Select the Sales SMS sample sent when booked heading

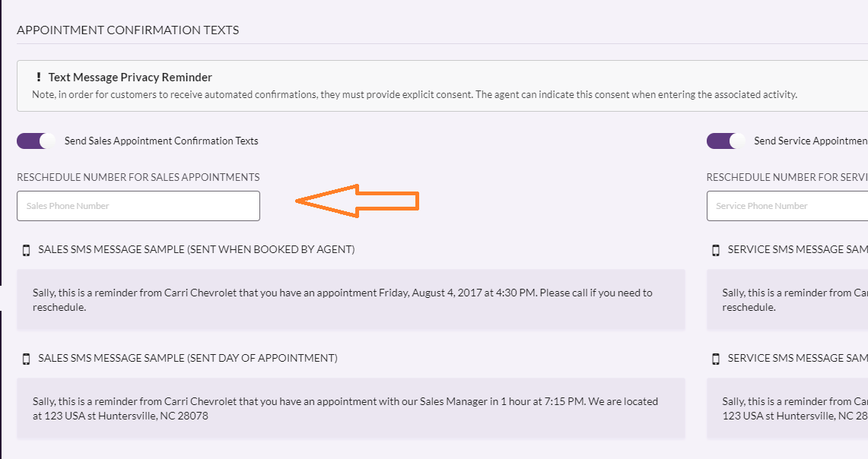196,249
